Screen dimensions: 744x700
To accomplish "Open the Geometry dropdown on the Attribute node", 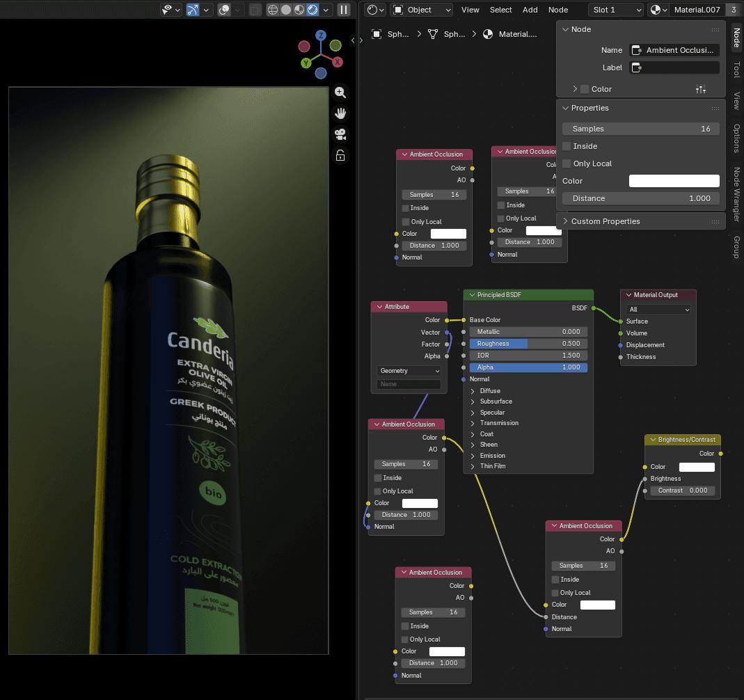I will pos(409,370).
